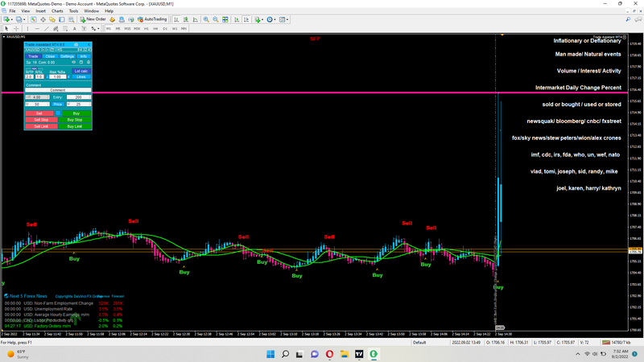Viewport: 644px width, 362px height.
Task: Open the New Chart toolbar icon
Action: pos(6,19)
